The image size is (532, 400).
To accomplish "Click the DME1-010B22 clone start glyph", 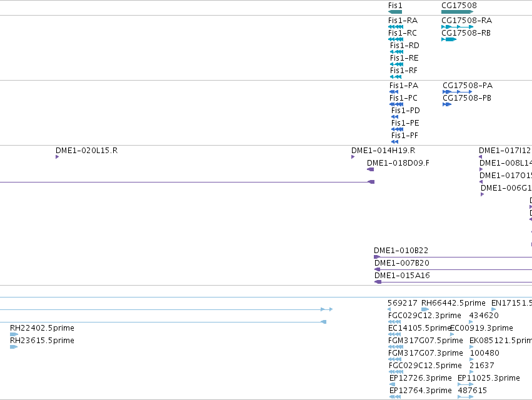I will pos(376,257).
